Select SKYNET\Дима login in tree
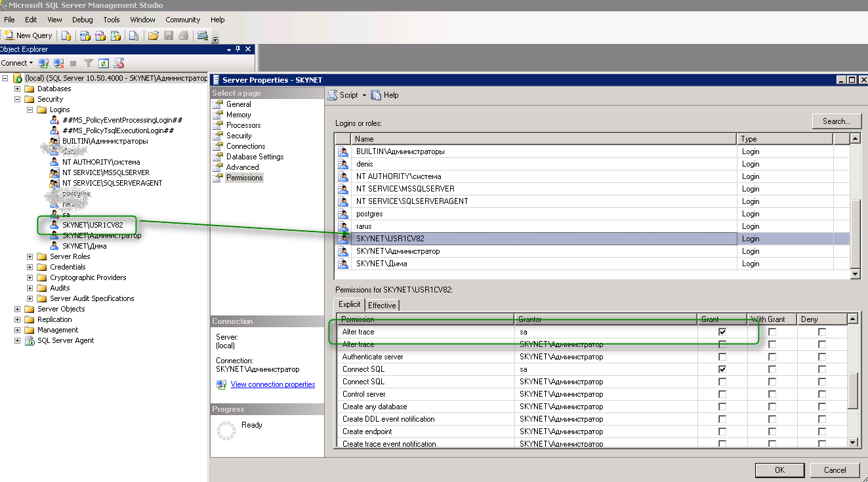 (x=84, y=246)
